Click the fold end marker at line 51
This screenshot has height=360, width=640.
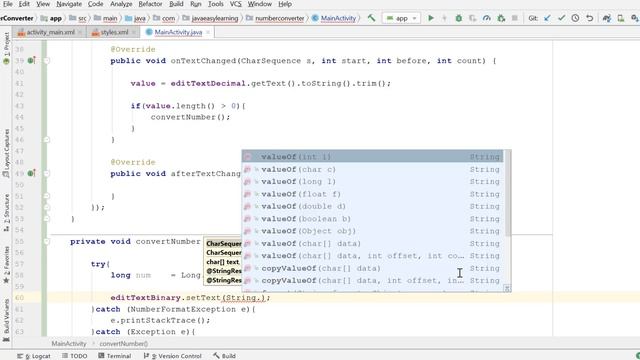pos(47,196)
